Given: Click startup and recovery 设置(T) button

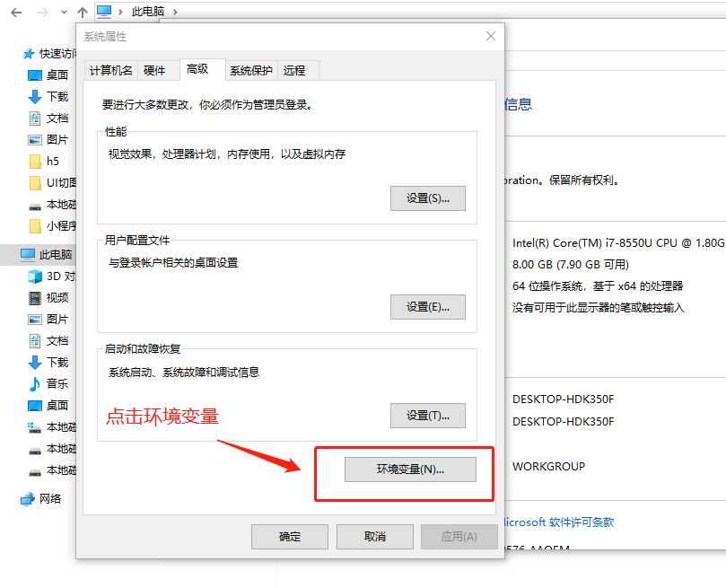Looking at the screenshot, I should tap(428, 416).
